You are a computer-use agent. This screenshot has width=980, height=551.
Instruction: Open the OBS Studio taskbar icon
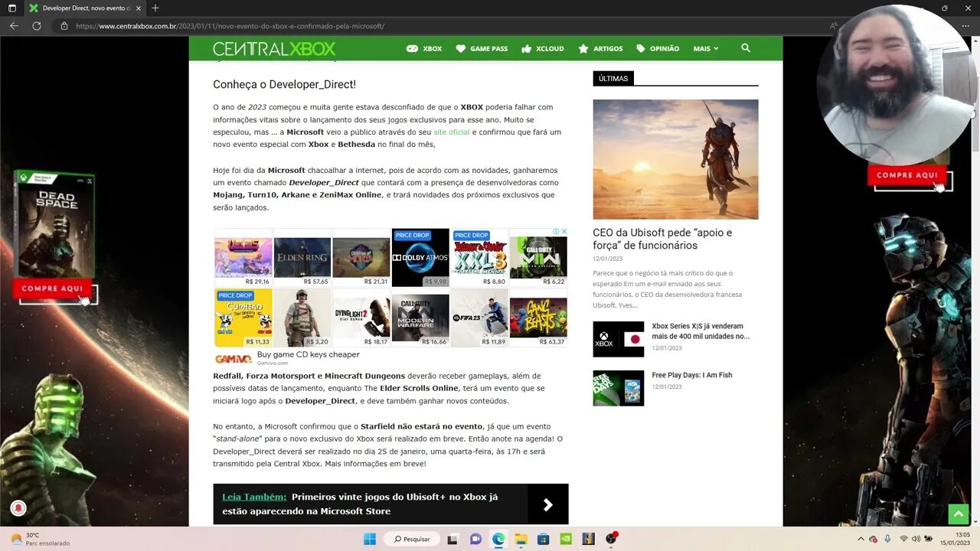point(611,539)
